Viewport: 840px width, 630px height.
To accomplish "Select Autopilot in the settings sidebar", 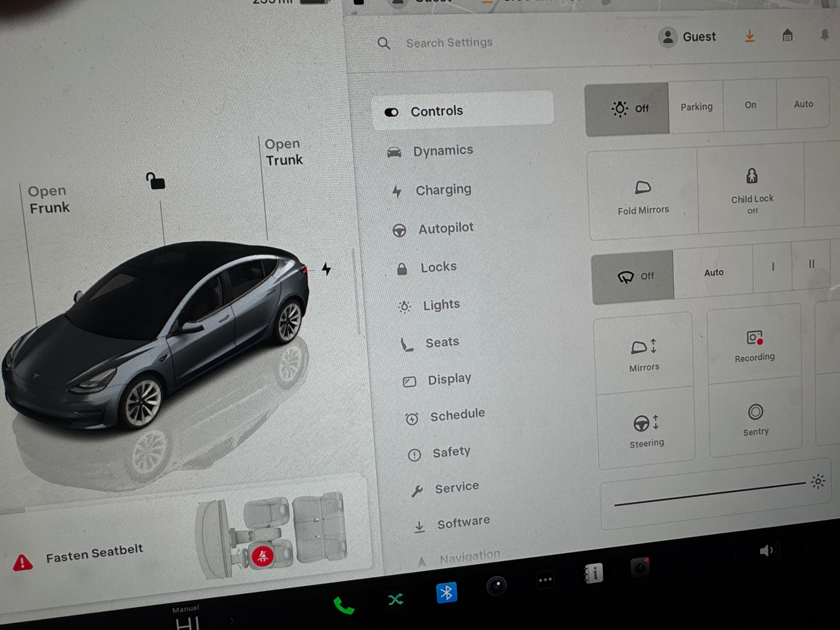I will pyautogui.click(x=445, y=228).
